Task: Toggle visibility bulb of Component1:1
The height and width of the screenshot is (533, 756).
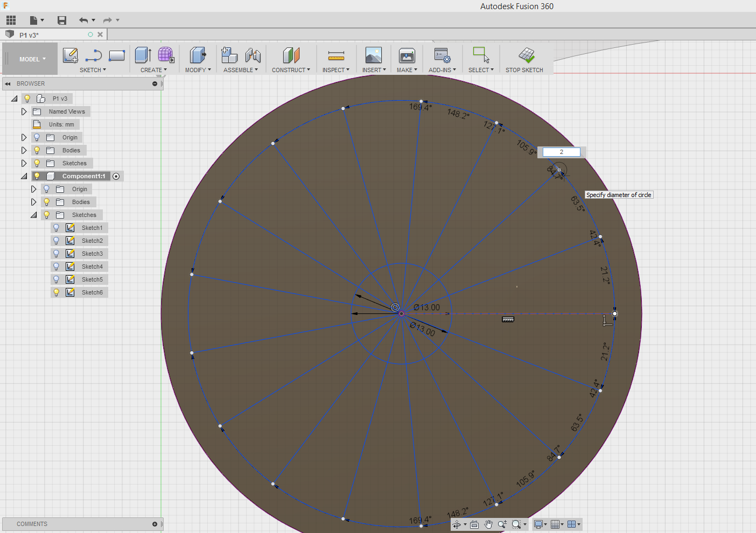Action: [x=37, y=176]
